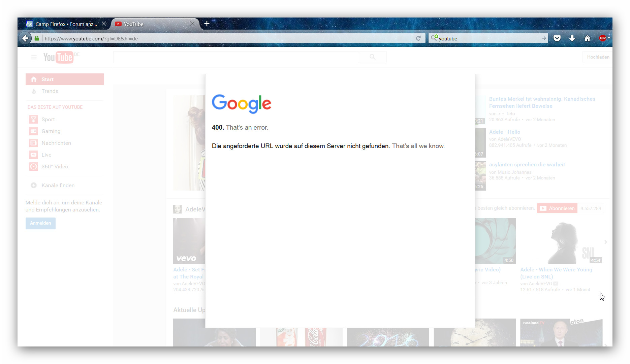The image size is (630, 364).
Task: Open asylanten sprechen die warheit video
Action: [527, 164]
